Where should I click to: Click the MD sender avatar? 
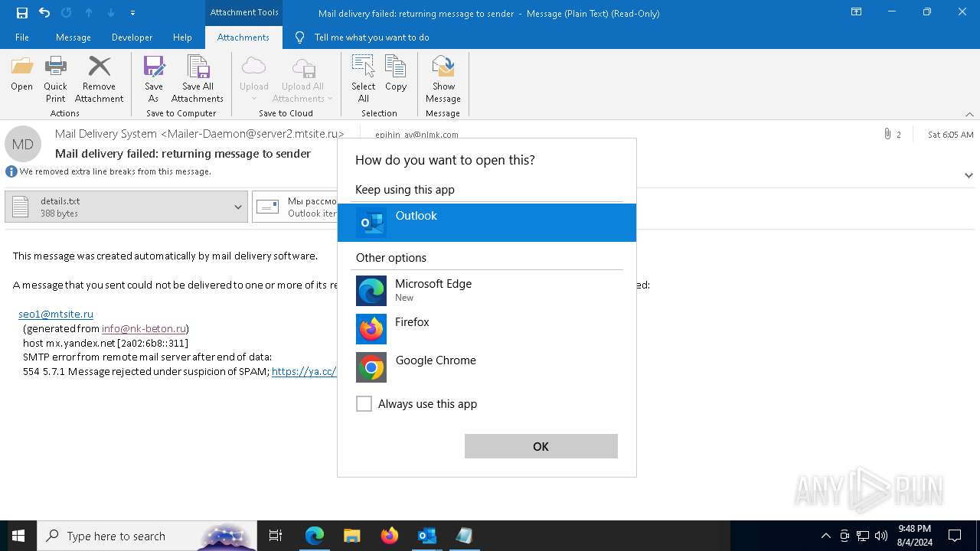point(23,144)
